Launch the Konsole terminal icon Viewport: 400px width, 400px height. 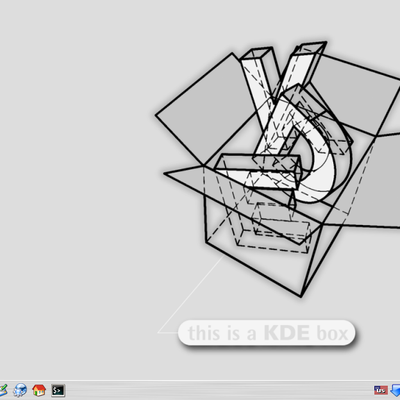pos(58,390)
